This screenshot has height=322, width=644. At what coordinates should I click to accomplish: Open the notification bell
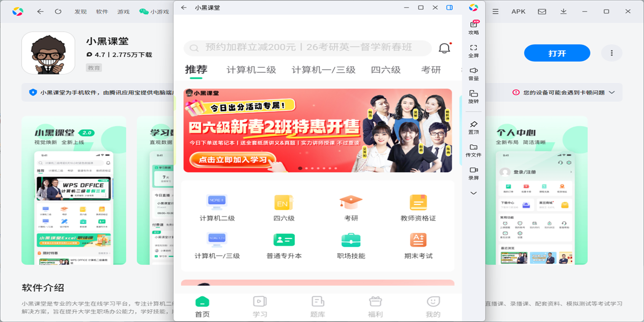click(x=444, y=48)
